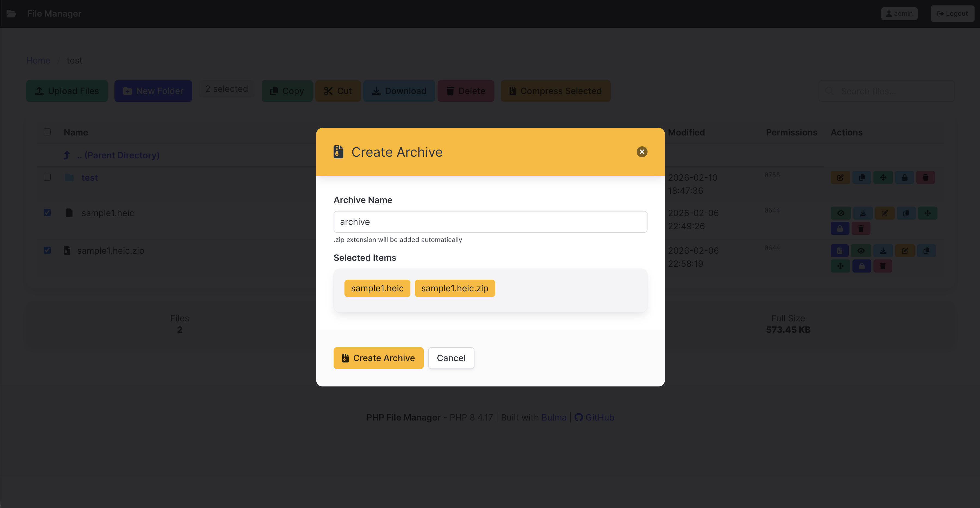Click the move icon for sample1.heic
The height and width of the screenshot is (508, 980).
pyautogui.click(x=927, y=213)
